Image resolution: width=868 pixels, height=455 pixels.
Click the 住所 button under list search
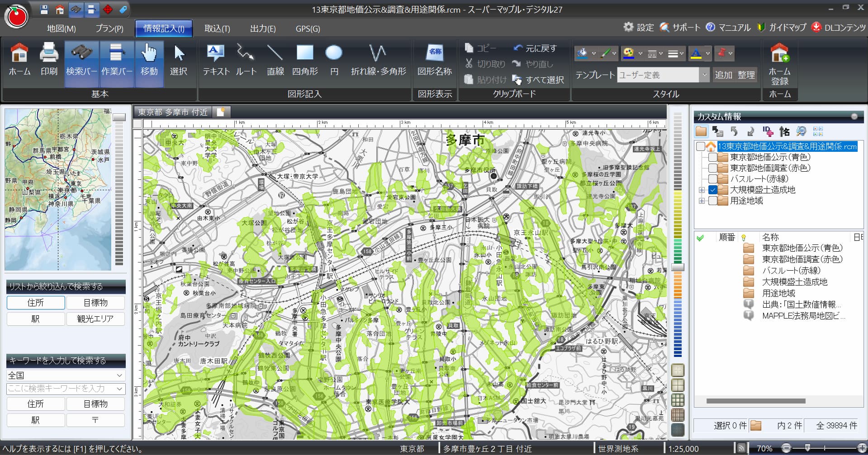(x=36, y=303)
